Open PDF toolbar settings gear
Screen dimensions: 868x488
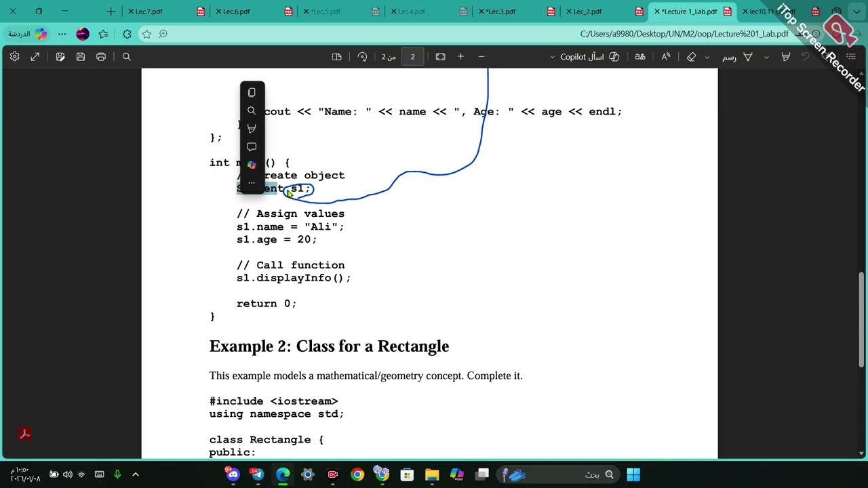tap(14, 57)
